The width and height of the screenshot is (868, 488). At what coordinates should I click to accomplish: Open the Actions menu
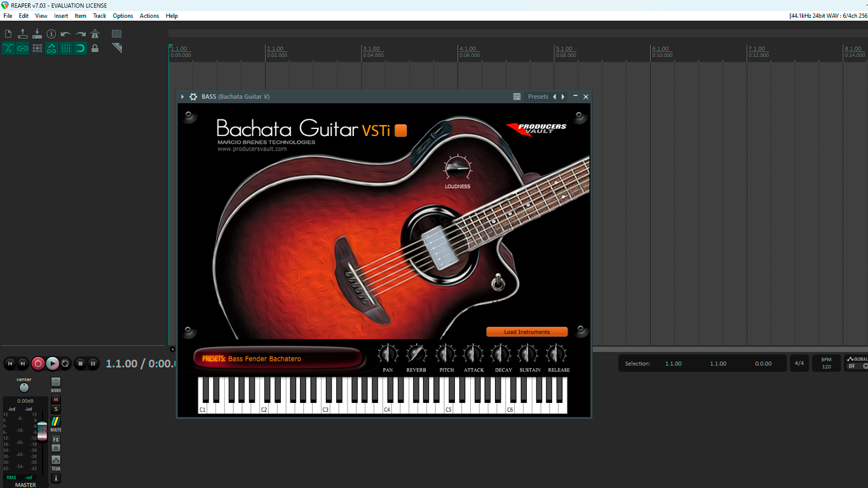click(x=149, y=16)
